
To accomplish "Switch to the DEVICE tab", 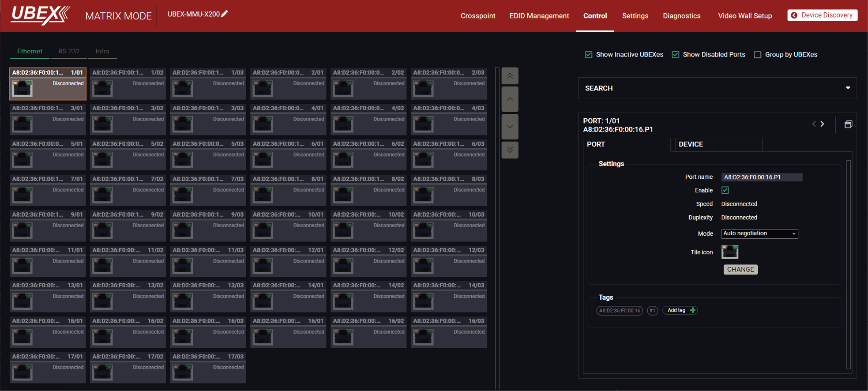I will click(718, 144).
